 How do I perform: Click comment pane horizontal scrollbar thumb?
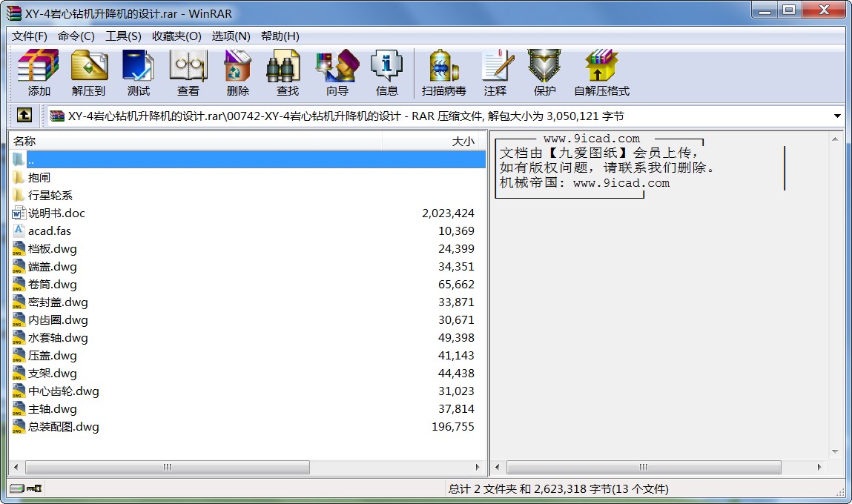(644, 467)
